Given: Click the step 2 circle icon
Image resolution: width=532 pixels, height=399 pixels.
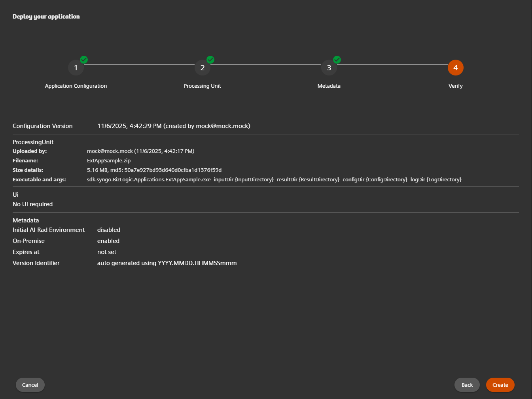Looking at the screenshot, I should [x=203, y=68].
